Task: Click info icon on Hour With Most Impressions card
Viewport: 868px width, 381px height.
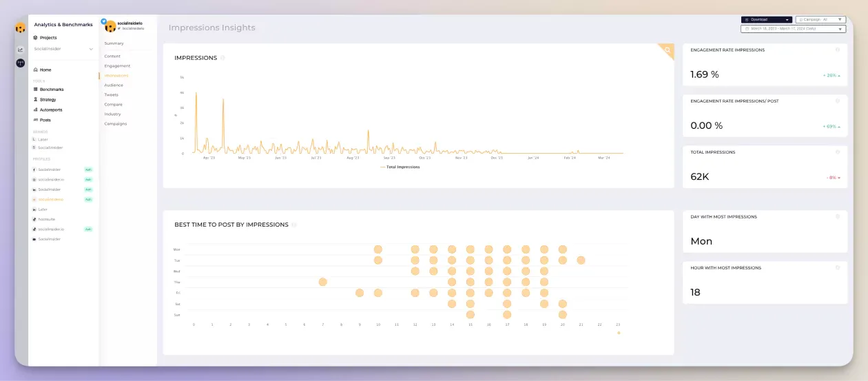Action: pos(838,267)
